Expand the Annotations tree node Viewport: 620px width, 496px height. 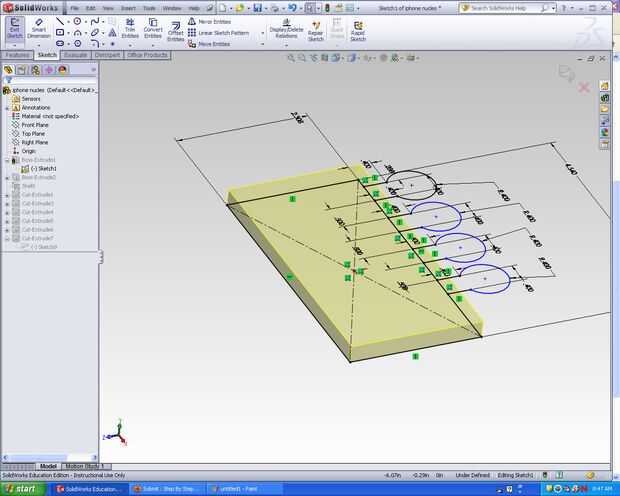point(7,108)
